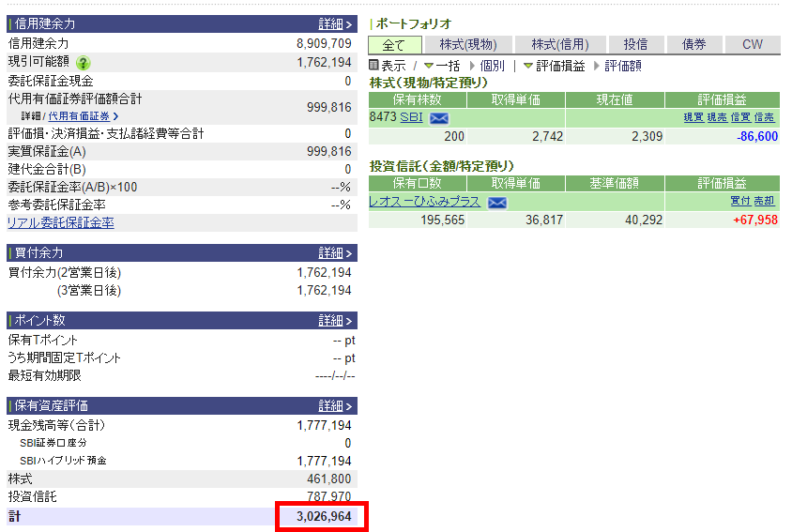Click the 実質保証金(A) label
This screenshot has width=792, height=532.
(x=47, y=152)
